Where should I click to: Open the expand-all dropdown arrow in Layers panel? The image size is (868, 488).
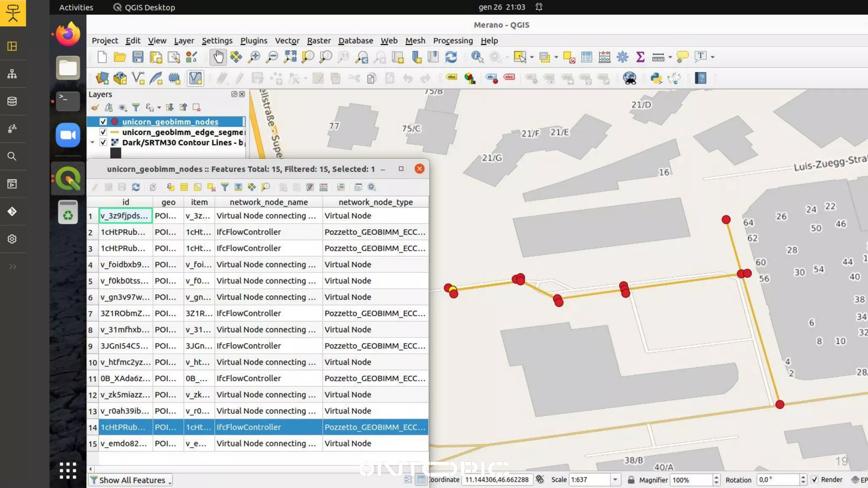pyautogui.click(x=159, y=108)
